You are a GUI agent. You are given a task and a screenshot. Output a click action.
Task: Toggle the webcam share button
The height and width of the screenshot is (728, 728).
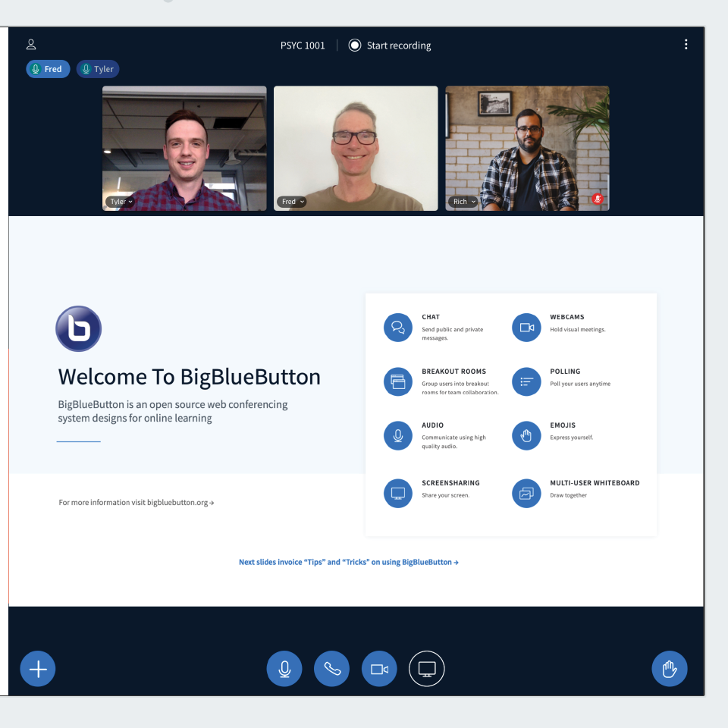point(379,669)
